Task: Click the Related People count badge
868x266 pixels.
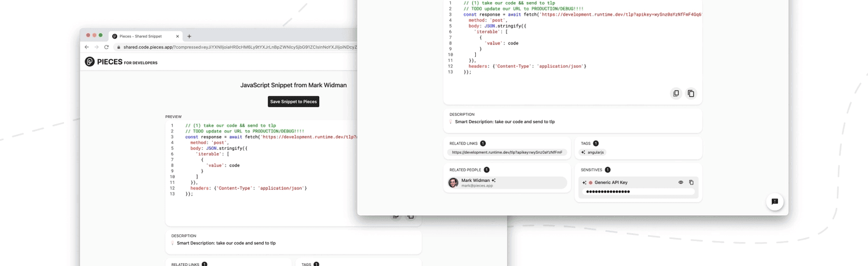Action: [x=486, y=170]
